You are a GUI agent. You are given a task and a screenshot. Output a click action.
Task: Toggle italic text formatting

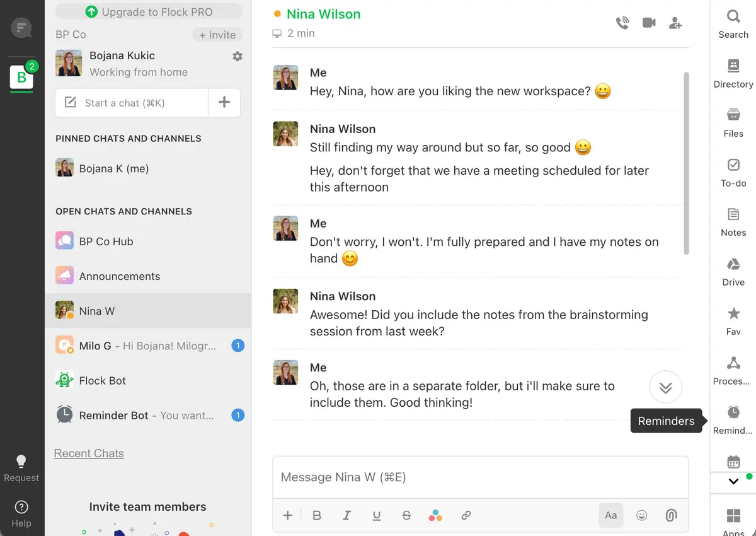pyautogui.click(x=346, y=515)
